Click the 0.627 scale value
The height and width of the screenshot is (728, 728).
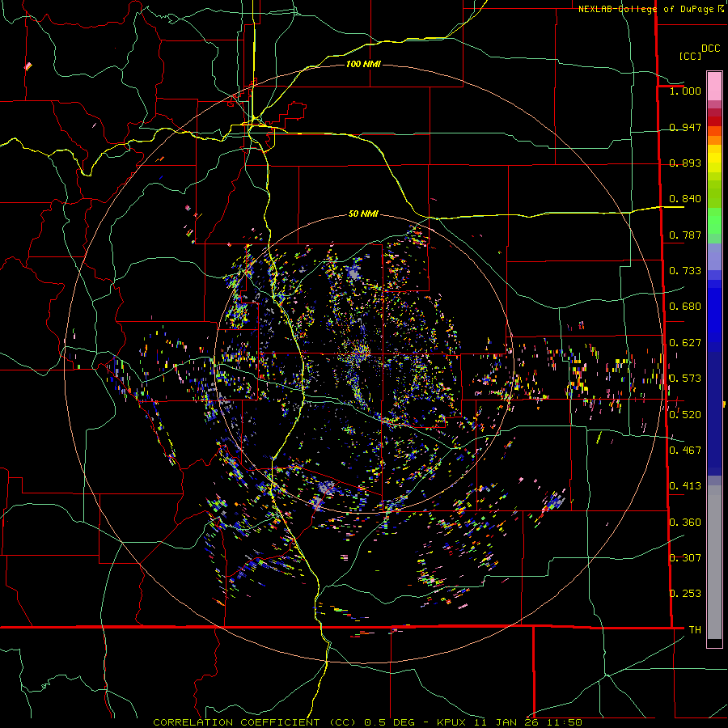tap(685, 343)
